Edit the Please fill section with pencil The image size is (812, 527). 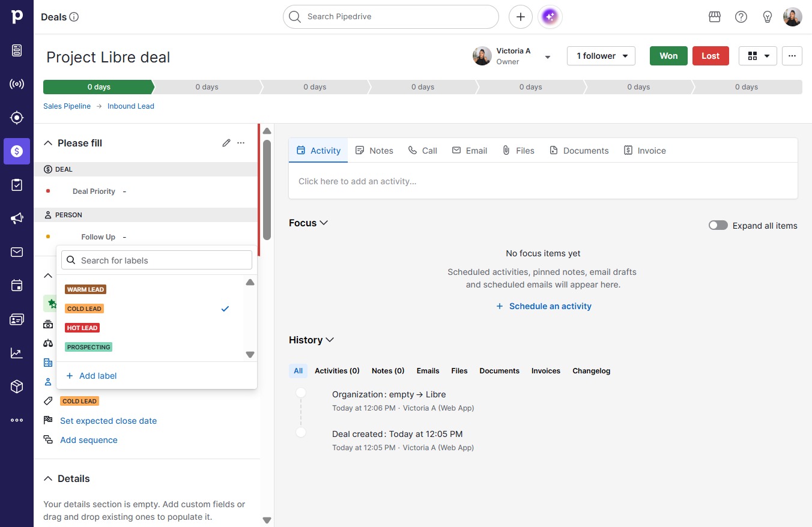tap(226, 143)
